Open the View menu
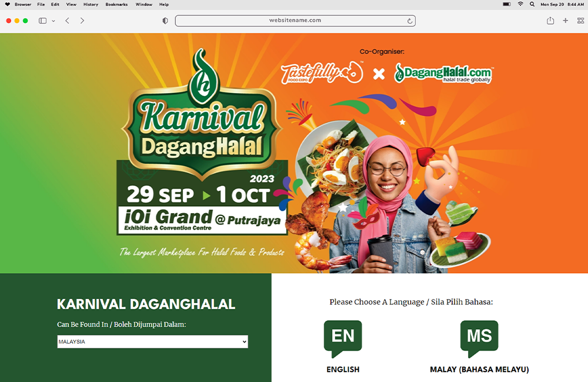Viewport: 588px width, 382px height. (x=71, y=5)
